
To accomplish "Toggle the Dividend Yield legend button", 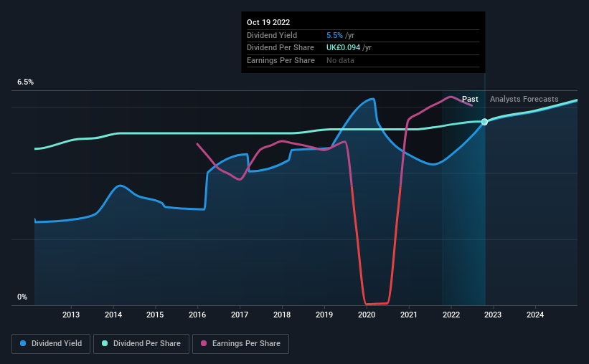I will point(51,344).
